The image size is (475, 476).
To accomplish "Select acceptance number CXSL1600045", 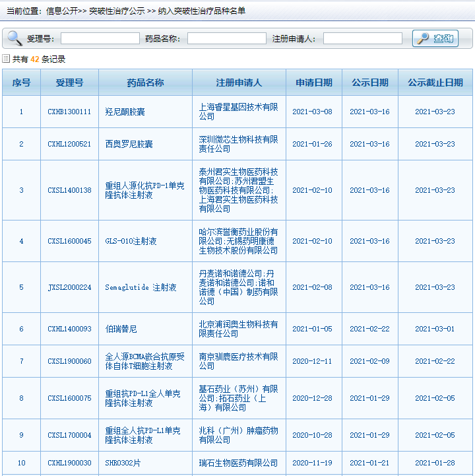I will (69, 241).
